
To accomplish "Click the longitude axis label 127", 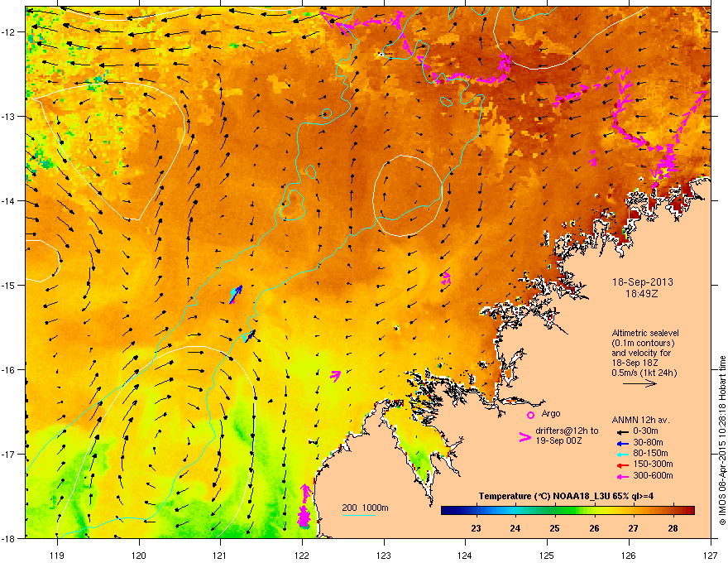I will 710,555.
